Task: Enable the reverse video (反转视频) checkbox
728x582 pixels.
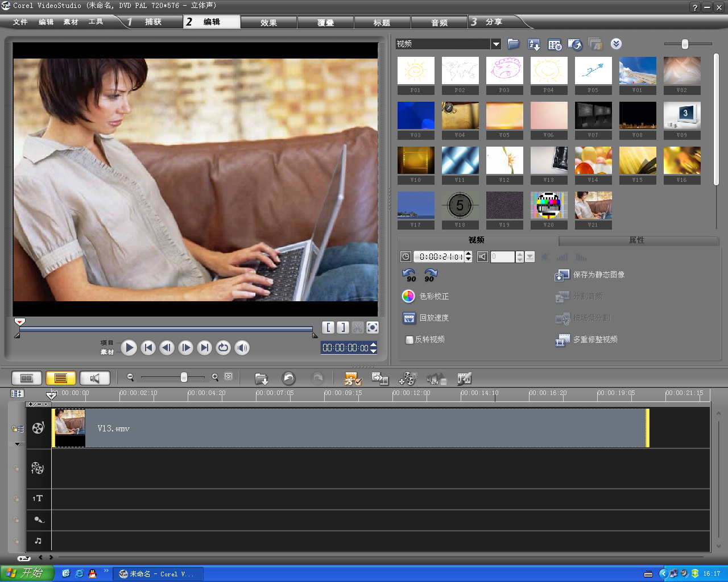Action: [x=409, y=340]
